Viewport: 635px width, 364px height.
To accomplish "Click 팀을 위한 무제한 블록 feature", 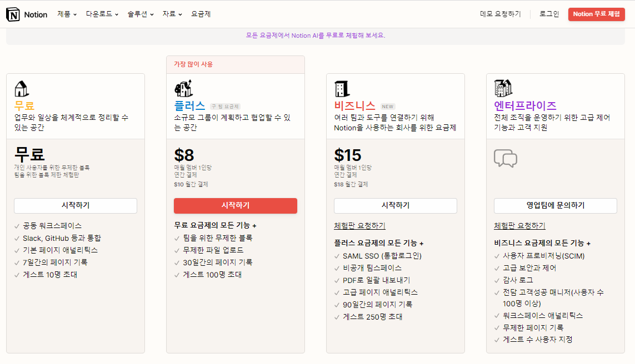I will pyautogui.click(x=217, y=238).
